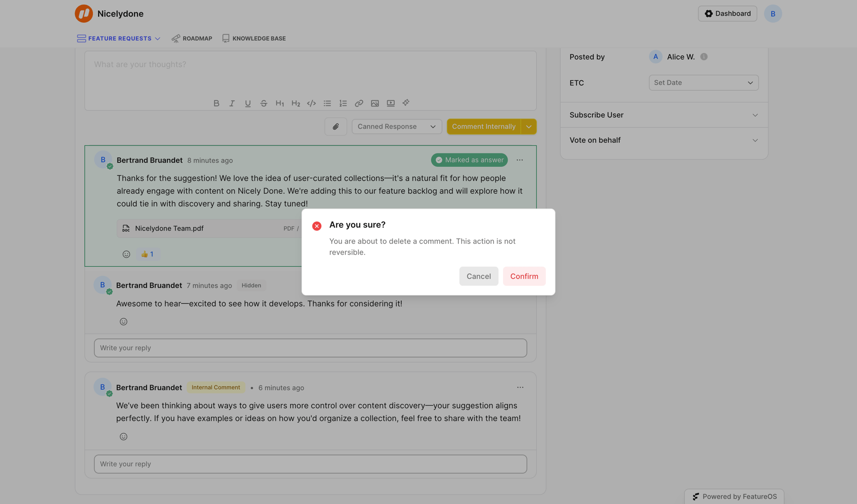The image size is (857, 504).
Task: Expand the Subscribe User section
Action: pyautogui.click(x=663, y=115)
